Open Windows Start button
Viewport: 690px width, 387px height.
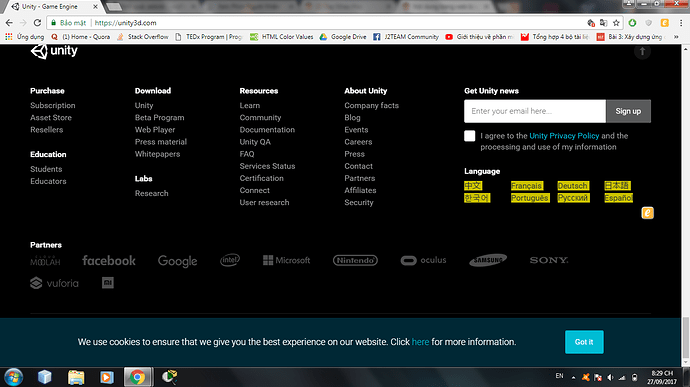tap(14, 377)
